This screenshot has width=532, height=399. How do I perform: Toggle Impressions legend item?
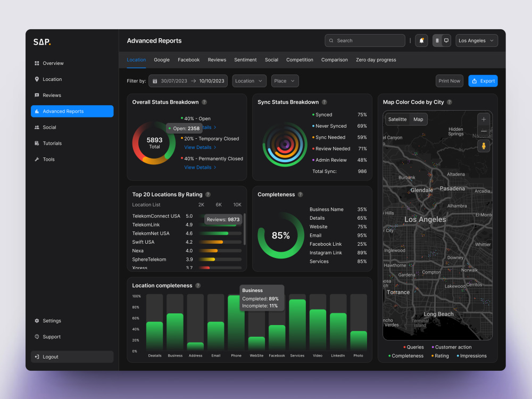[471, 356]
